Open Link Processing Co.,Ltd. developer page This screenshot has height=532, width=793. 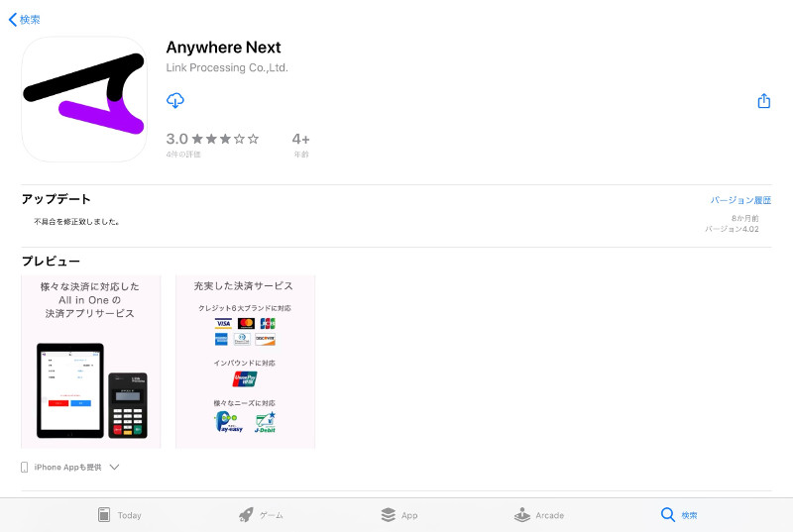(227, 67)
